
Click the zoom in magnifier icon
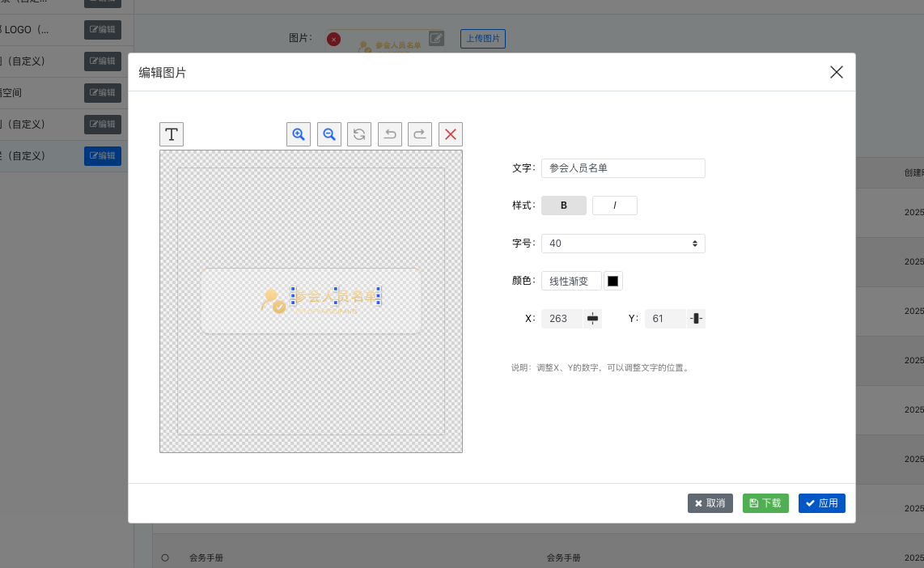(x=299, y=134)
